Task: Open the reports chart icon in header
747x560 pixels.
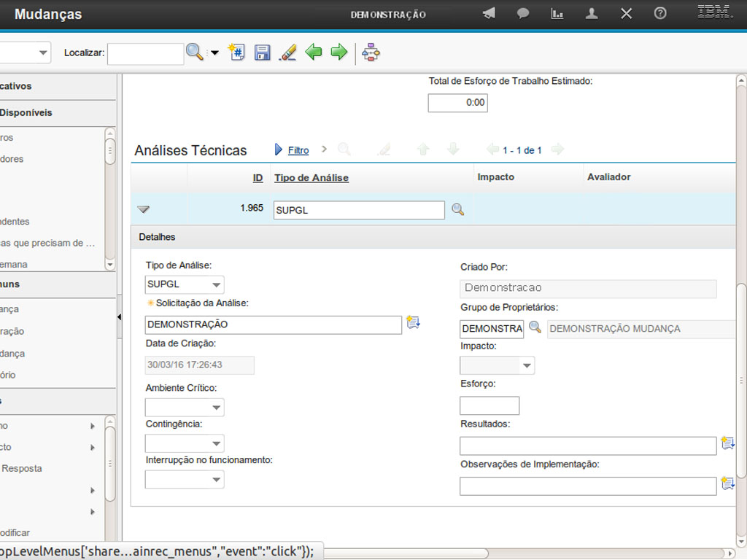Action: pyautogui.click(x=557, y=14)
